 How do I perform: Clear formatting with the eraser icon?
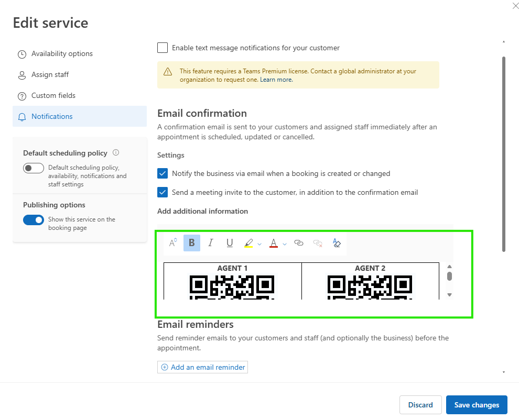point(337,243)
